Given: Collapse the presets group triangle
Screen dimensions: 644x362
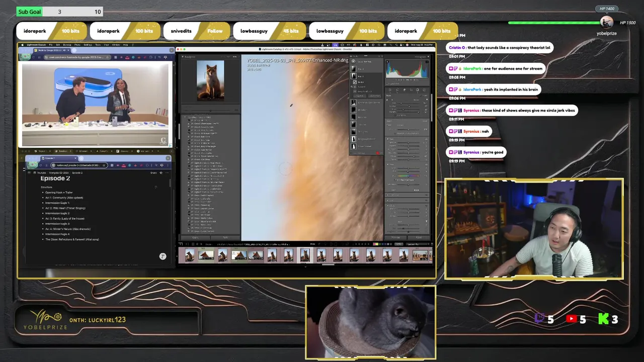Looking at the screenshot, I should (x=185, y=117).
